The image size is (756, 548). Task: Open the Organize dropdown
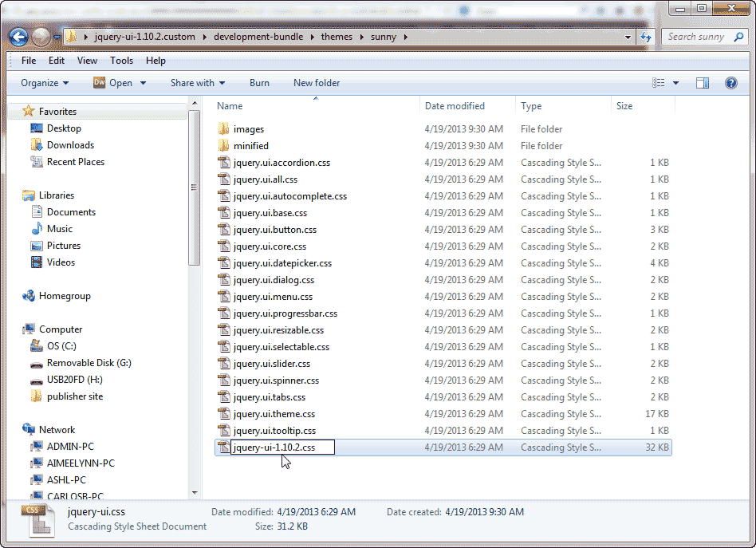tap(45, 83)
